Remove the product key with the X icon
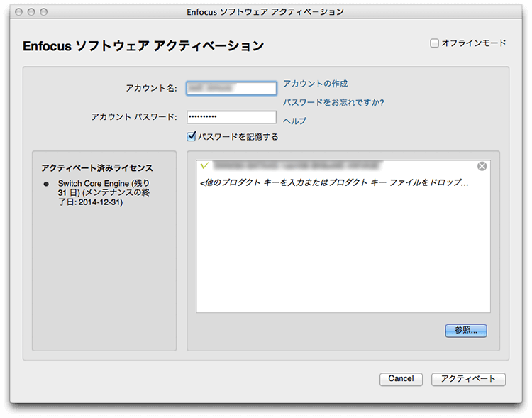The height and width of the screenshot is (418, 532). tap(482, 166)
